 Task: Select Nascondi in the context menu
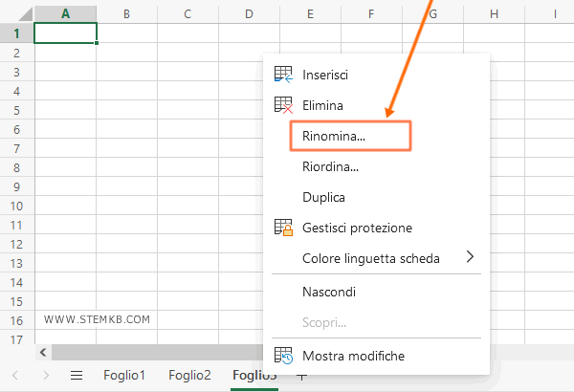click(x=329, y=292)
